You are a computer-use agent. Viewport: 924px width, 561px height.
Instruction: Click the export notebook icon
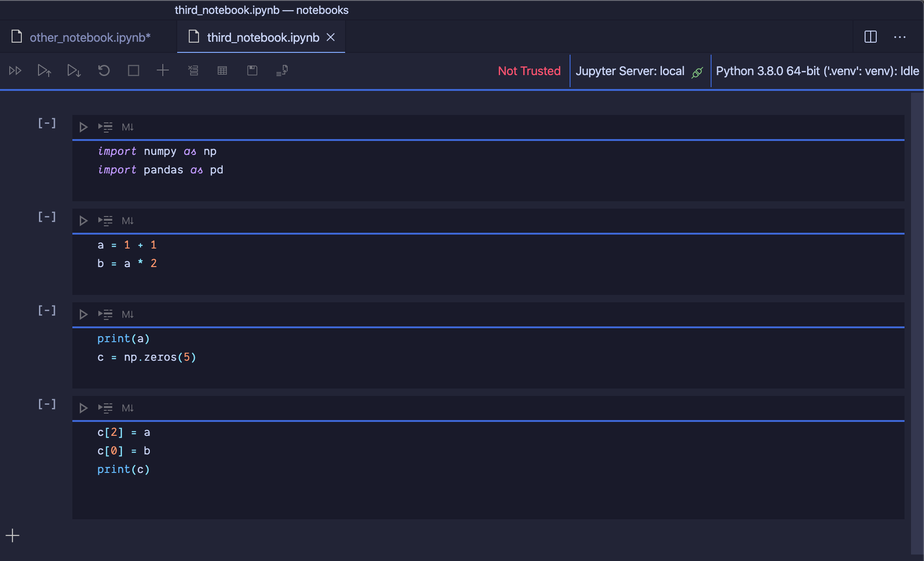pyautogui.click(x=282, y=70)
